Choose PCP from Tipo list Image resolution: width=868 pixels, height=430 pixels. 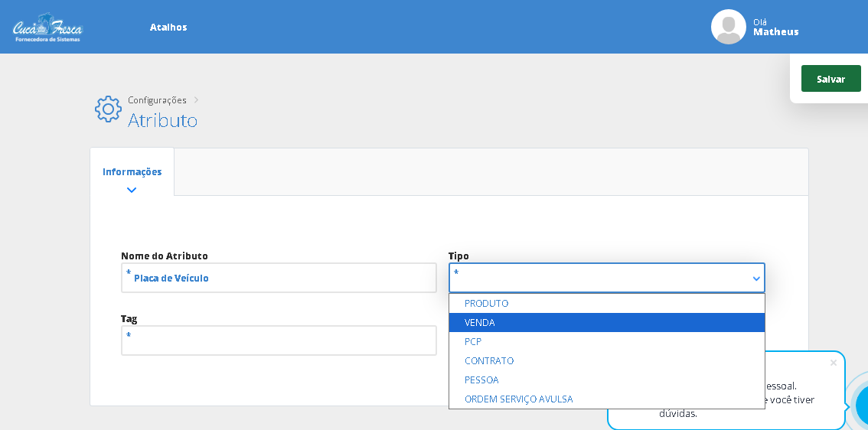(x=607, y=341)
